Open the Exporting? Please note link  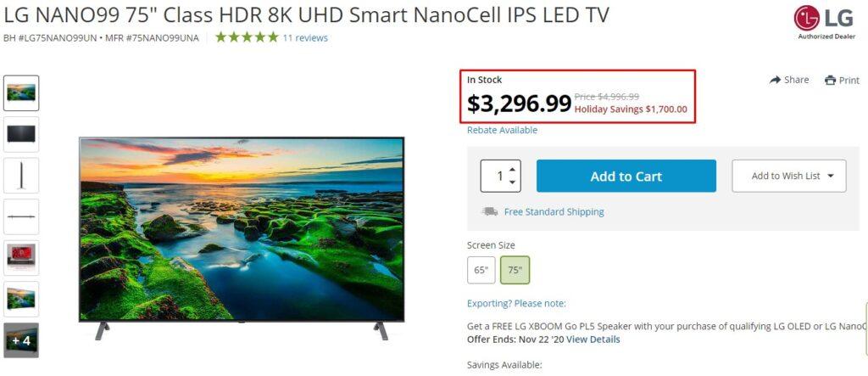pos(516,303)
